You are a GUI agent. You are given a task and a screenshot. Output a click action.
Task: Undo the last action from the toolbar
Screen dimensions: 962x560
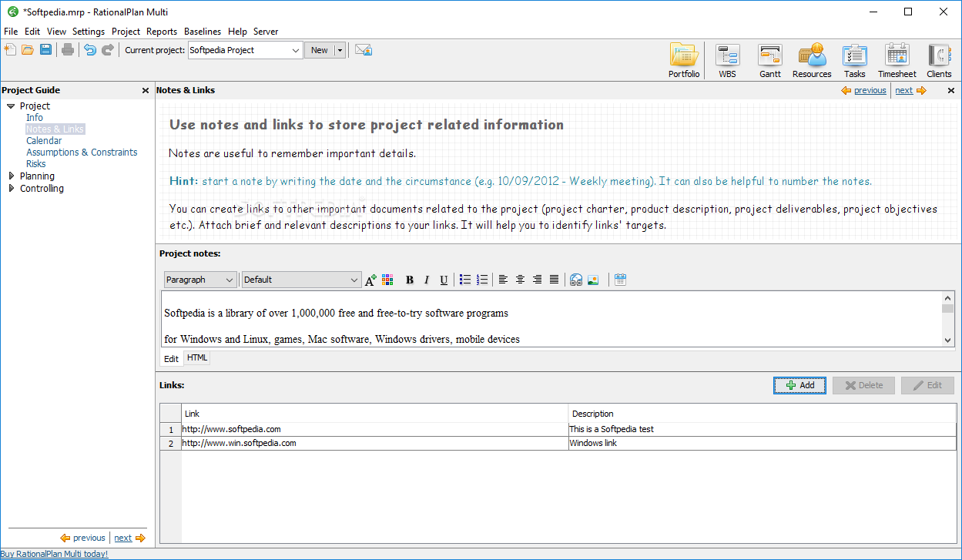pos(90,50)
